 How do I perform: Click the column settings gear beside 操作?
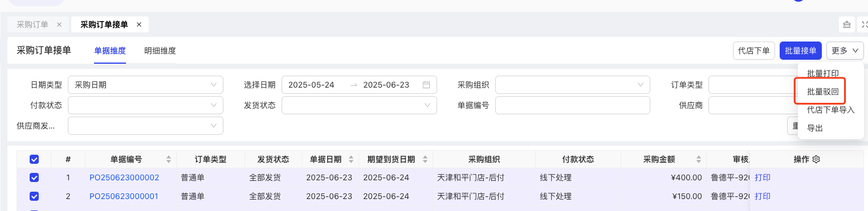(816, 159)
